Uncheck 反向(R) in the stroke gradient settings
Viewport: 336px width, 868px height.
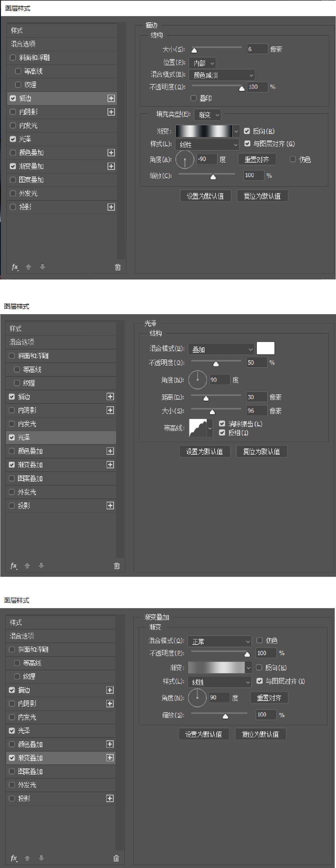[247, 131]
